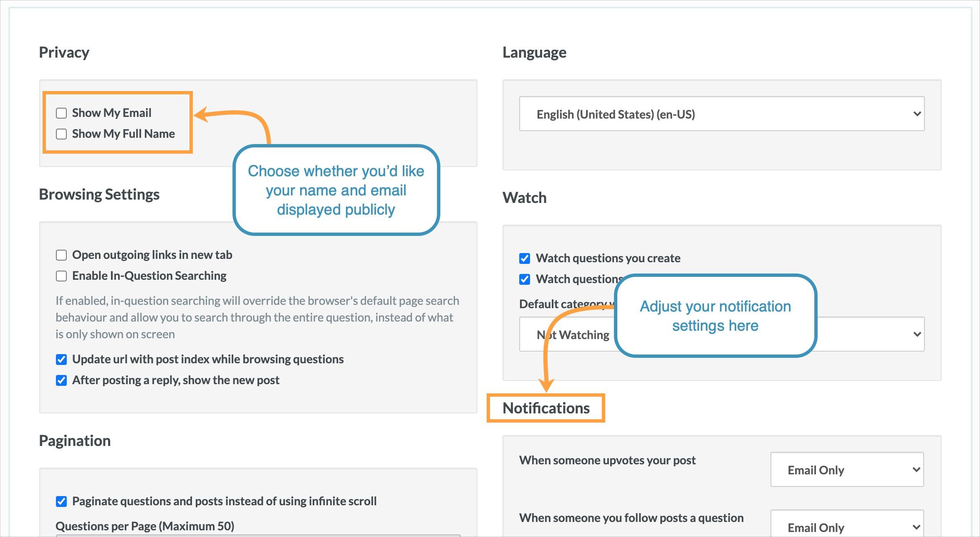Click the Language section heading

[534, 53]
